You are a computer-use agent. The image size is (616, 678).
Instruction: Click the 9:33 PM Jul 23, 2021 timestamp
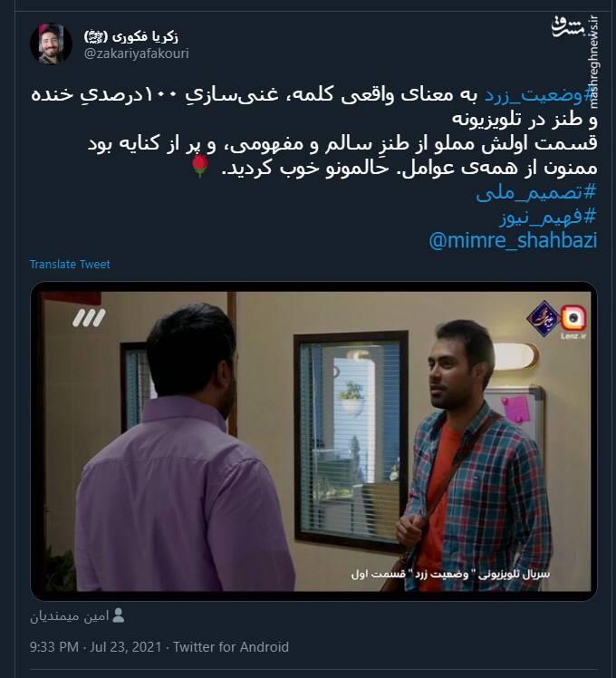coord(95,647)
